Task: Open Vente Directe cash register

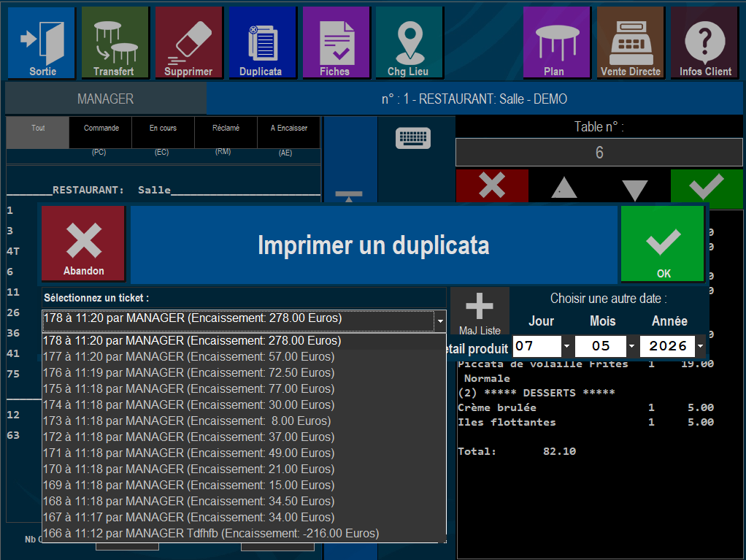Action: click(x=630, y=42)
